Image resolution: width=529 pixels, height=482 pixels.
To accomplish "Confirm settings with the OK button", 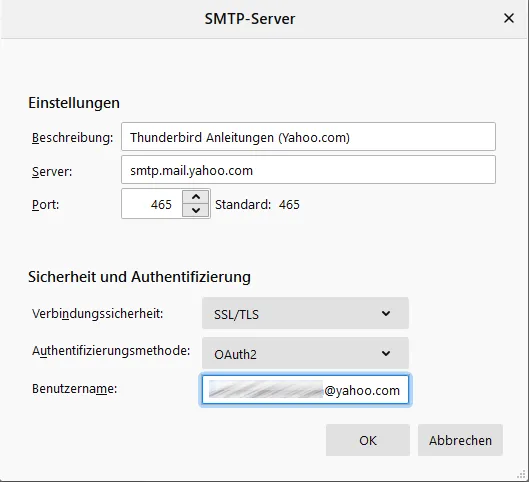I will click(x=368, y=440).
